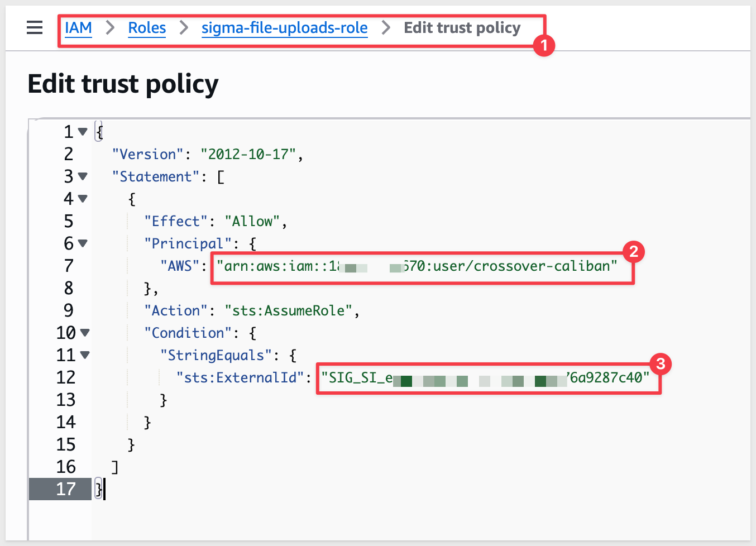756x546 pixels.
Task: Open the hamburger navigation menu
Action: (35, 27)
